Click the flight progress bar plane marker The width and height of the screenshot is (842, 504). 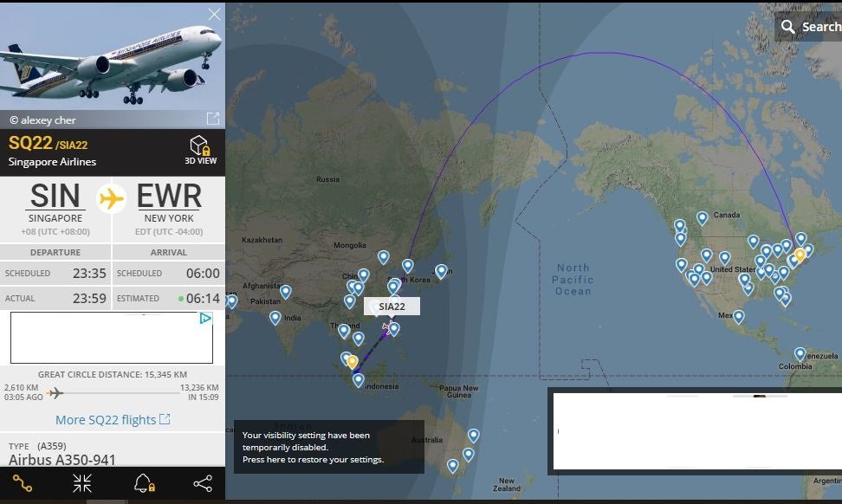(55, 393)
